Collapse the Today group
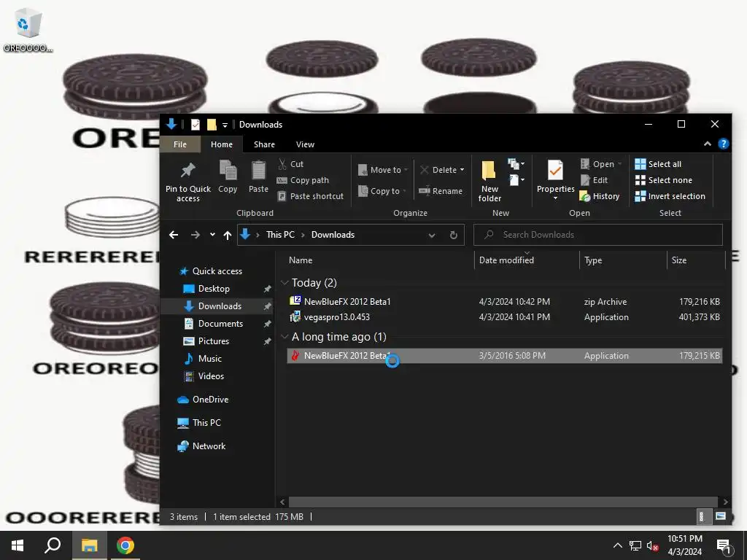This screenshot has height=560, width=747. 285,283
